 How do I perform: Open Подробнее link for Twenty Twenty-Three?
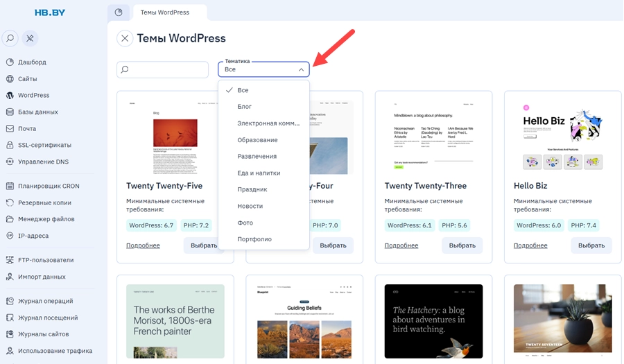tap(401, 245)
